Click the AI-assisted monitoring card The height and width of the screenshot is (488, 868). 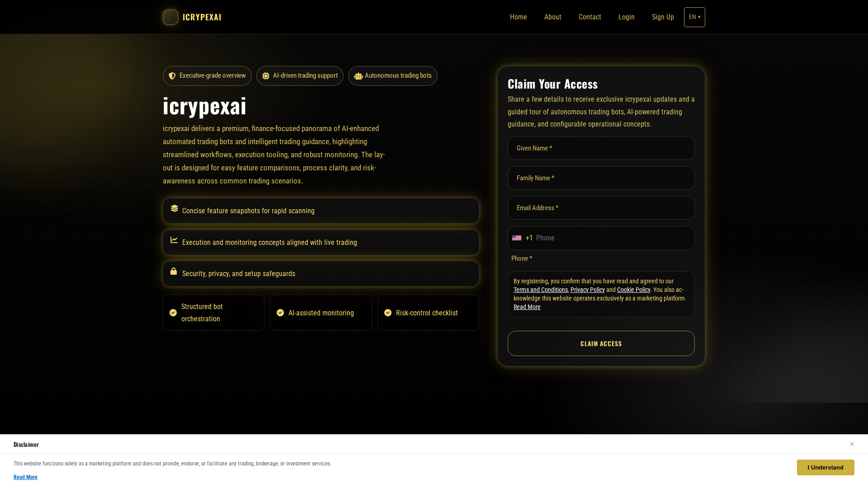[x=321, y=313]
